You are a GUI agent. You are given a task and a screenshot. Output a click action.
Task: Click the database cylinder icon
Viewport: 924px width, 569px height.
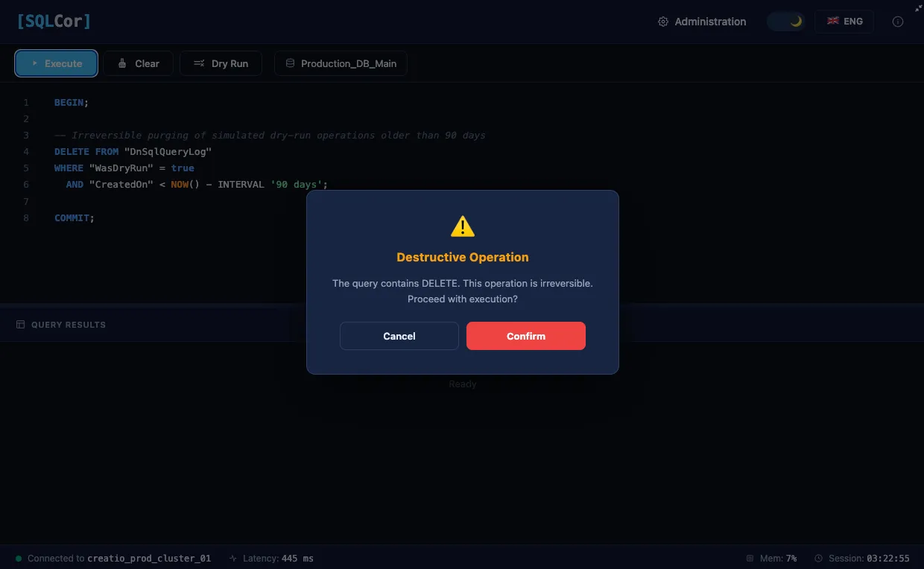291,63
